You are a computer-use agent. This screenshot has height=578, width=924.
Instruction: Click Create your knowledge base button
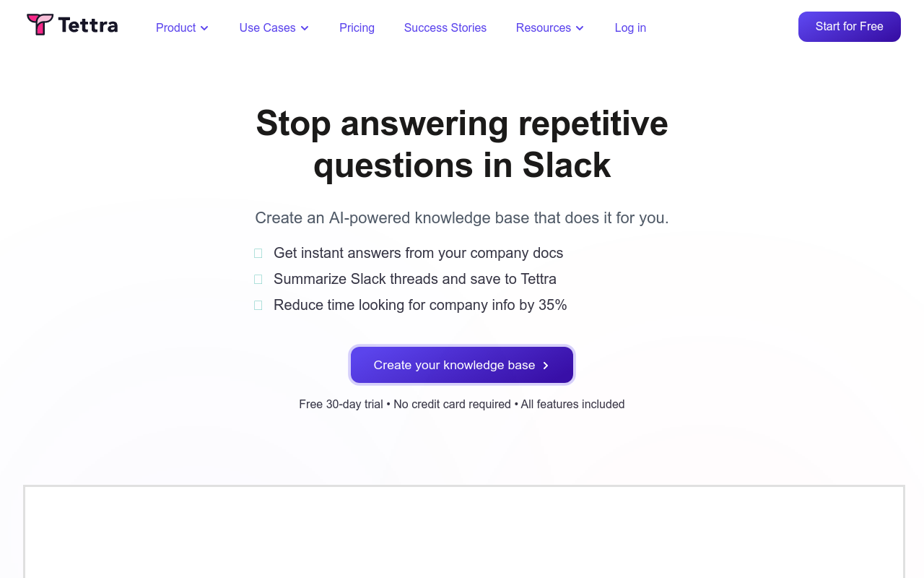(462, 365)
